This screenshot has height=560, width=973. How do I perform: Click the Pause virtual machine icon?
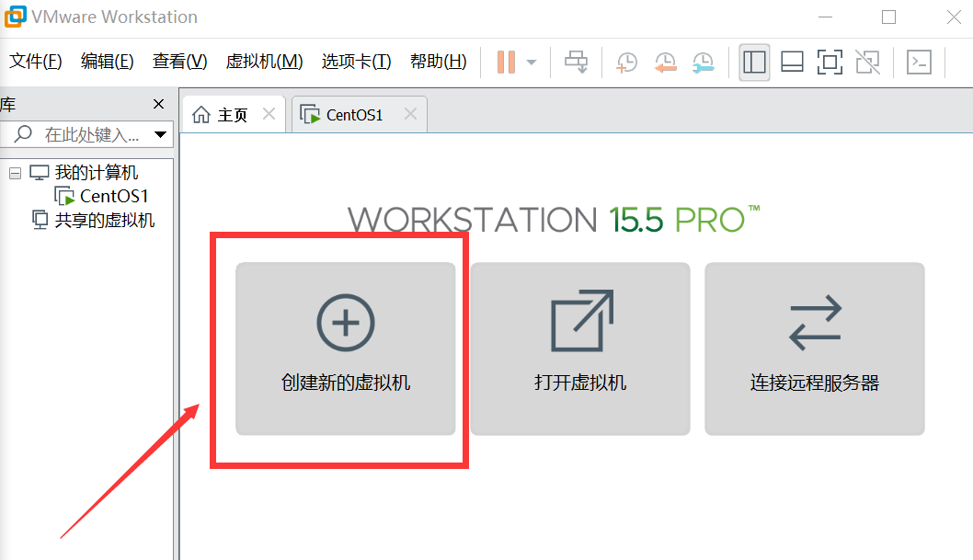(x=506, y=62)
